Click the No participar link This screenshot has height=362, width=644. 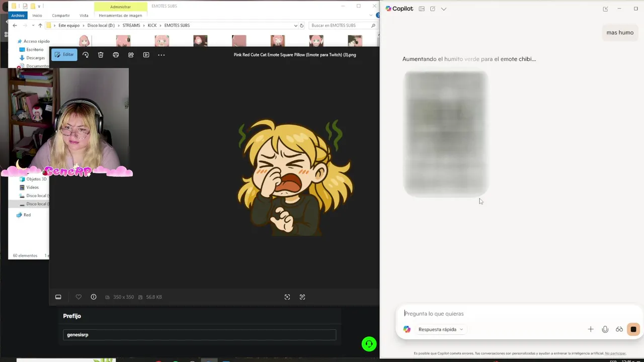coord(615,353)
